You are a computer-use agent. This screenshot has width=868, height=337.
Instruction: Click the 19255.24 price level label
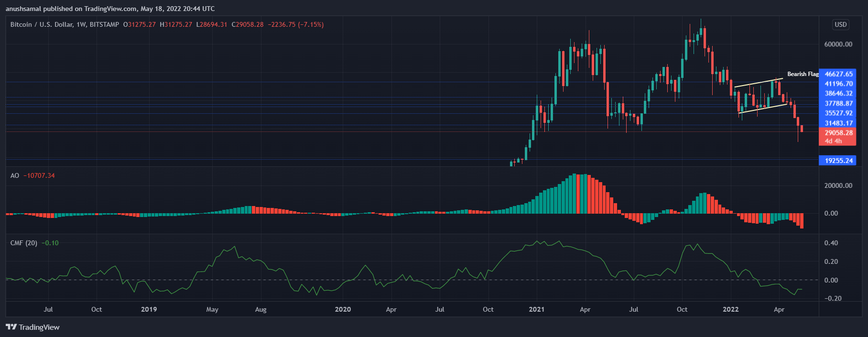[x=838, y=161]
